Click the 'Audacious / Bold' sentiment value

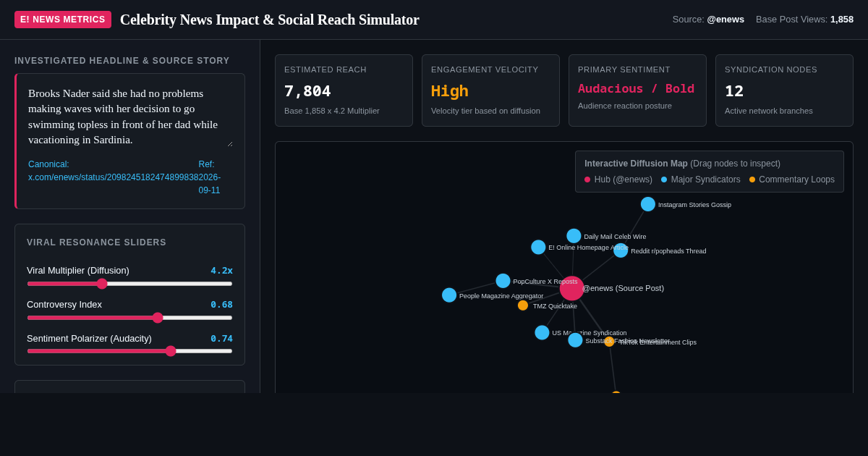636,88
